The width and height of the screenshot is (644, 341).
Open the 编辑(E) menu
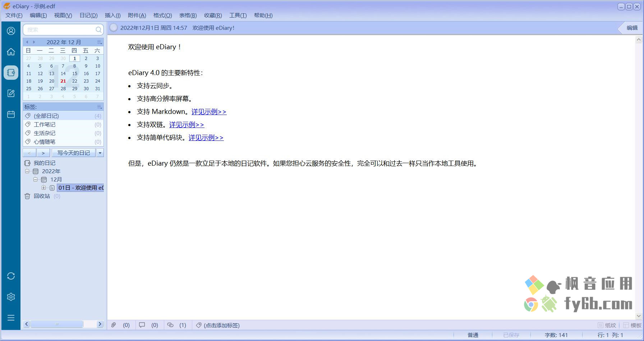coord(38,15)
